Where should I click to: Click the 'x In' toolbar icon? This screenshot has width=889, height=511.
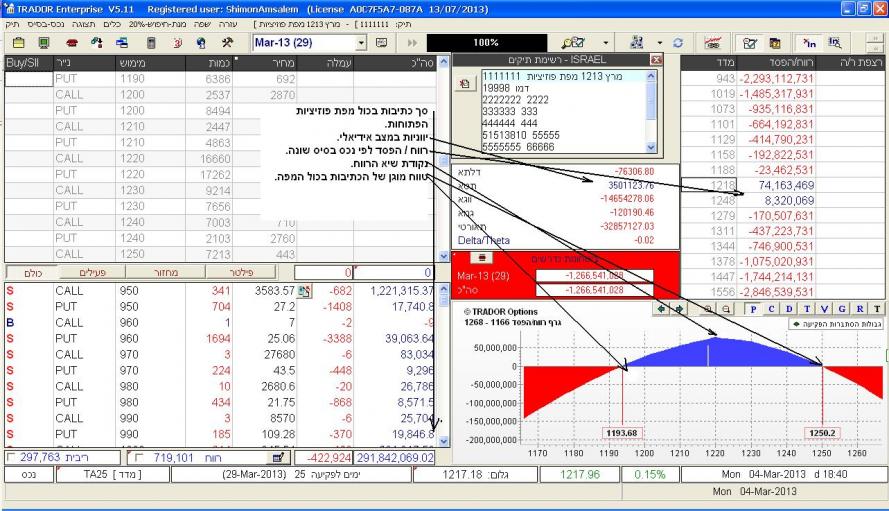click(x=810, y=43)
